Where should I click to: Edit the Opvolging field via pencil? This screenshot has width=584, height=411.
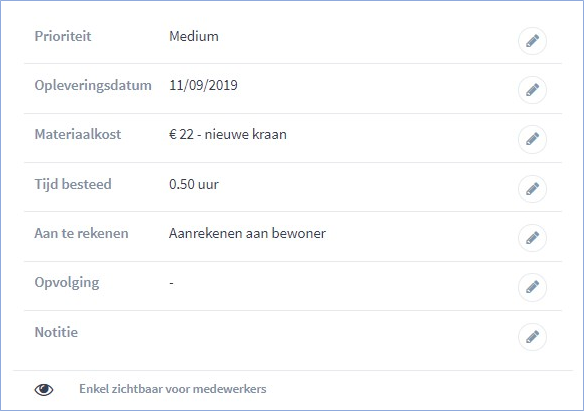[x=532, y=287]
